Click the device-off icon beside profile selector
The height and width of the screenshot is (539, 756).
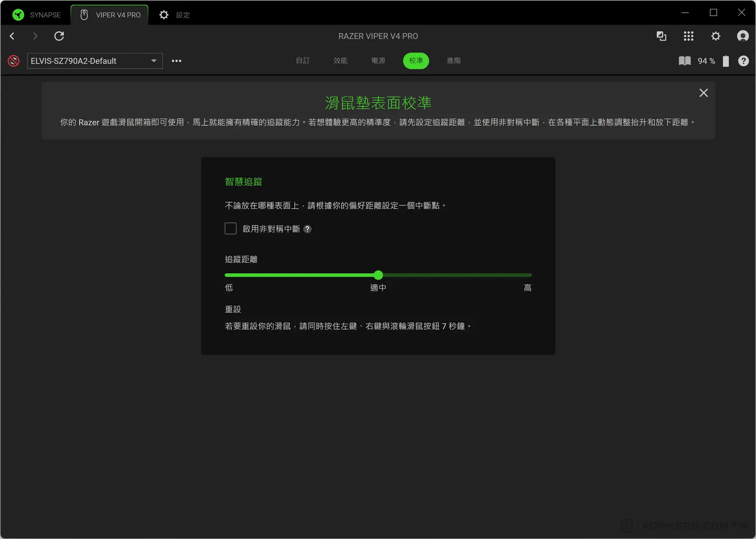click(x=14, y=61)
